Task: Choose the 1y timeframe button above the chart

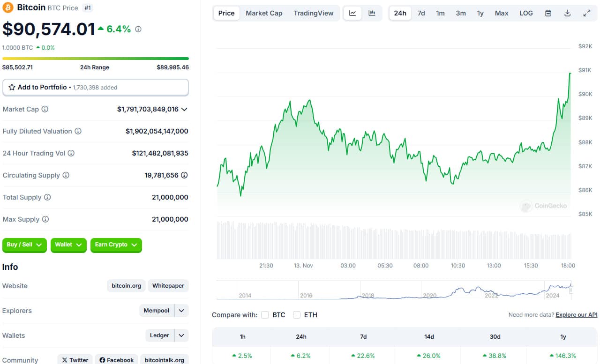Action: point(480,13)
